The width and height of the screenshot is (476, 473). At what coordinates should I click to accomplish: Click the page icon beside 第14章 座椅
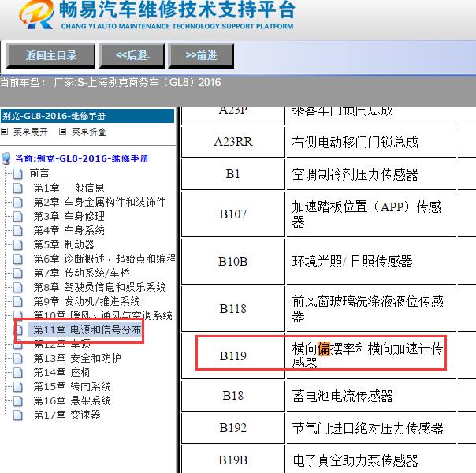point(18,373)
